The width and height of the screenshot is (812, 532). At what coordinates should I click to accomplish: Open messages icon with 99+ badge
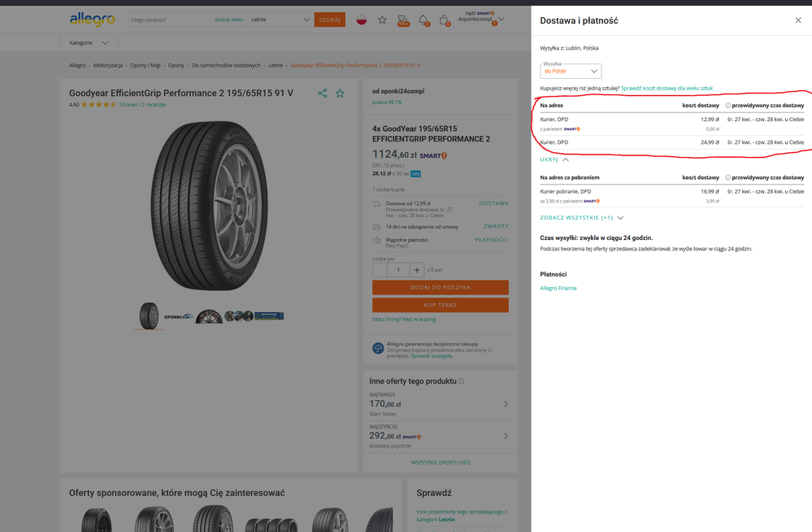pos(402,20)
